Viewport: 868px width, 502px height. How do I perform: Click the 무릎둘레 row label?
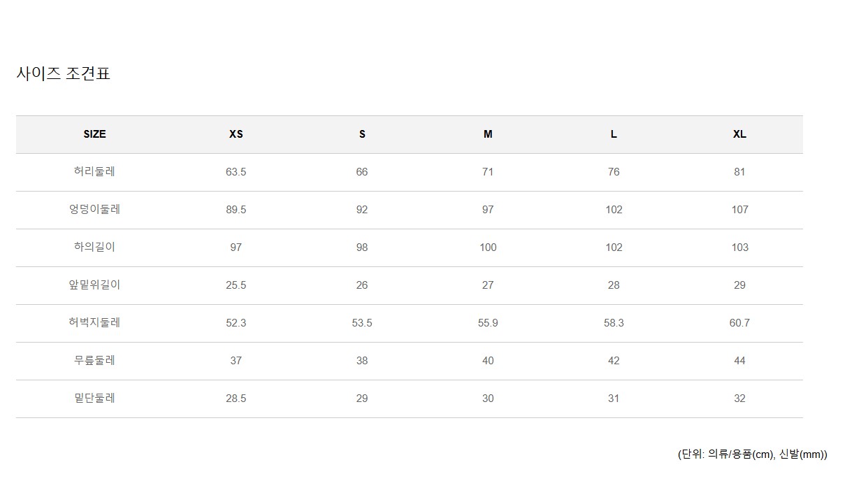[94, 361]
